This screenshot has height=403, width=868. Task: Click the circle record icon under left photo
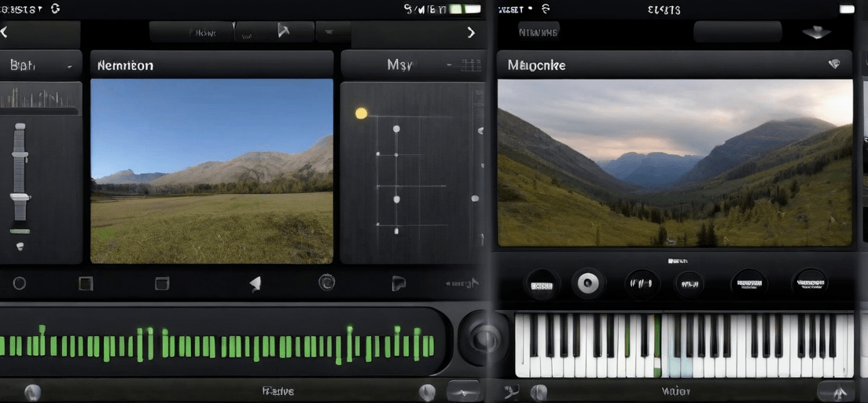click(x=20, y=284)
